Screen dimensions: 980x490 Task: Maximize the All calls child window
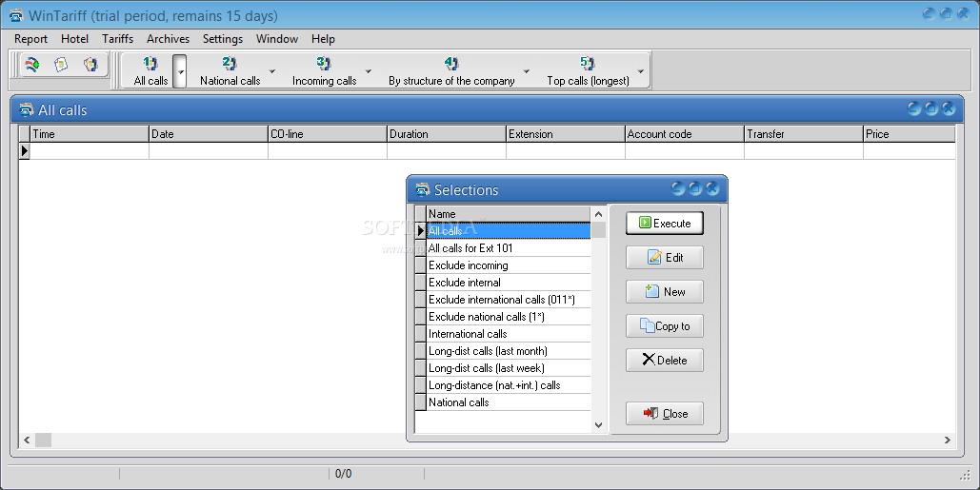click(931, 108)
